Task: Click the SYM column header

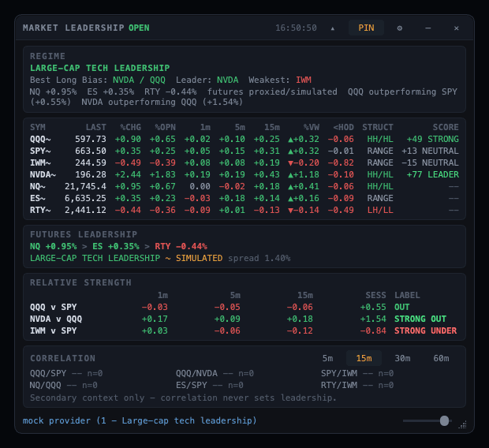Action: (38, 127)
